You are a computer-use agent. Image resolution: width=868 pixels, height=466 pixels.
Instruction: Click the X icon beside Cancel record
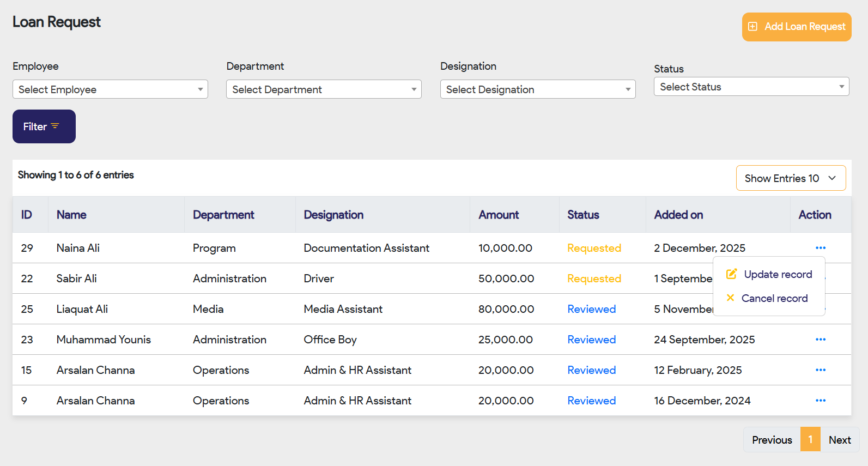point(730,298)
